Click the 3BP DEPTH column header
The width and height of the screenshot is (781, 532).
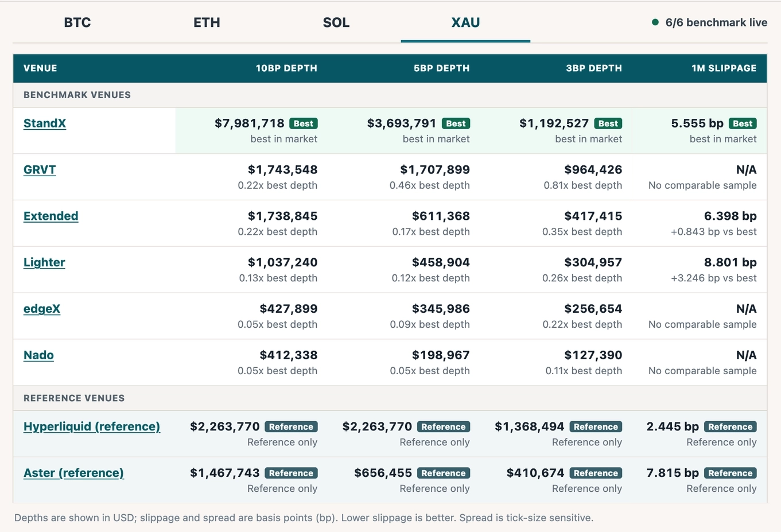[x=594, y=68]
